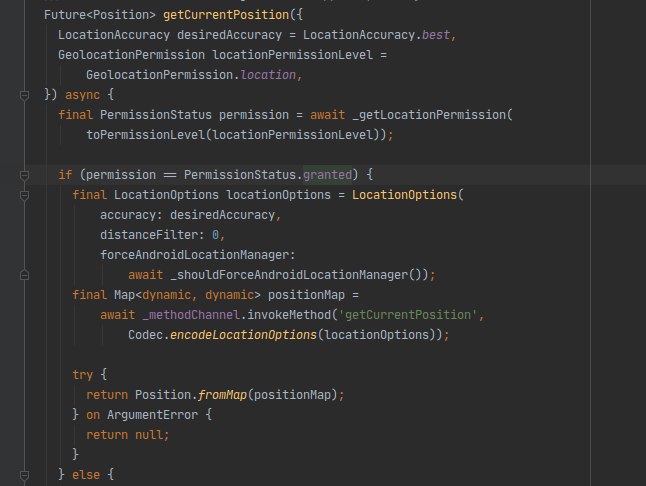The image size is (646, 486).
Task: Click 'encodeLocationOptions' static method
Action: [x=243, y=335]
